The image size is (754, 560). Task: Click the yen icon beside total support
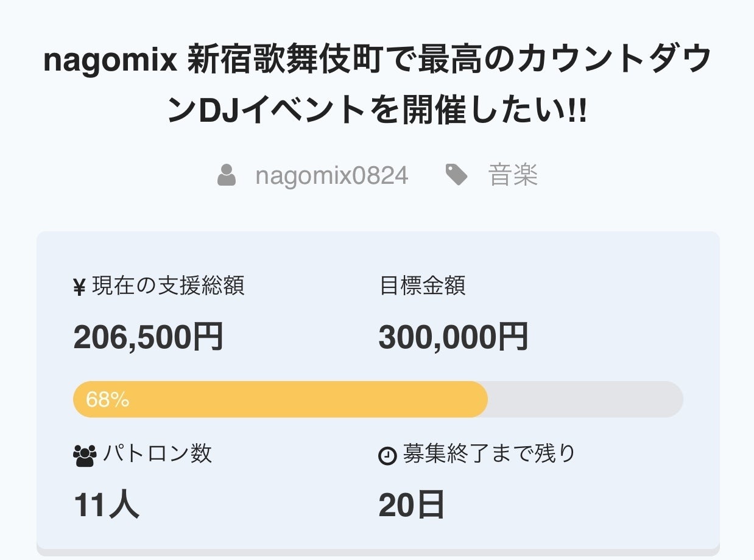(79, 287)
